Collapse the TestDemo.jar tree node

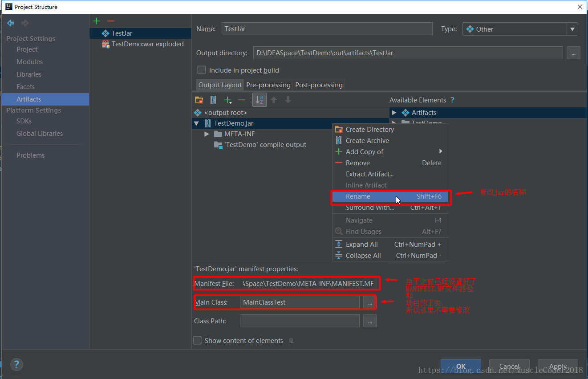point(196,123)
